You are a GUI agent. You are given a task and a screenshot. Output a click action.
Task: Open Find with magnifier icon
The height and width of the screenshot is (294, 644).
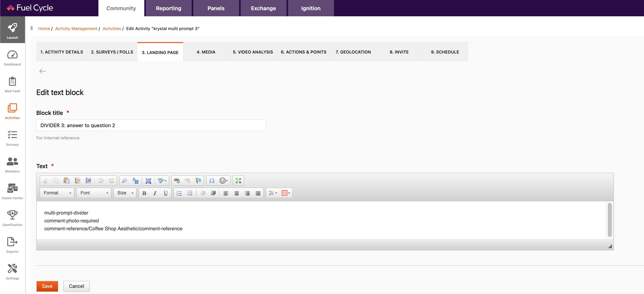(x=125, y=181)
